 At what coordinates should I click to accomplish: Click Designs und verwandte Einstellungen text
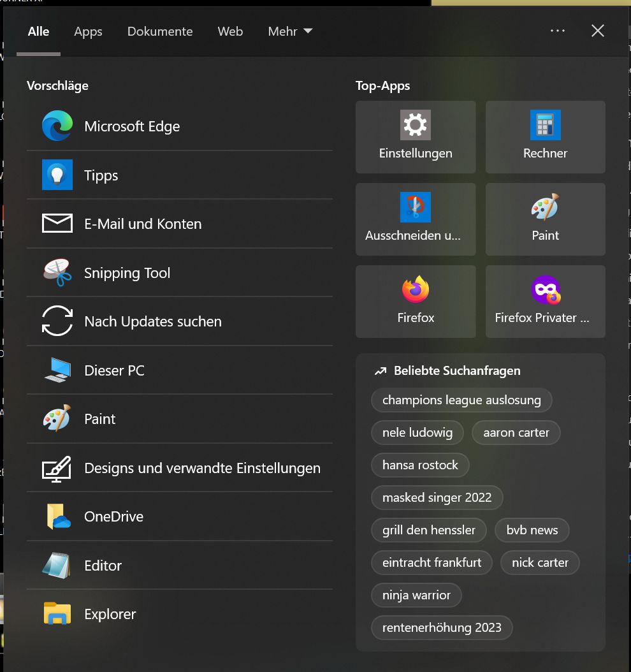tap(202, 469)
